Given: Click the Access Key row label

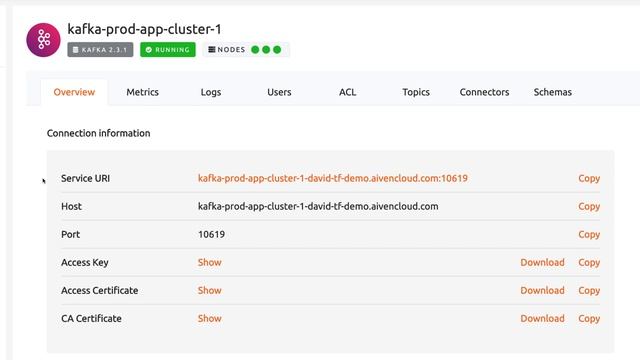Looking at the screenshot, I should pos(85,262).
